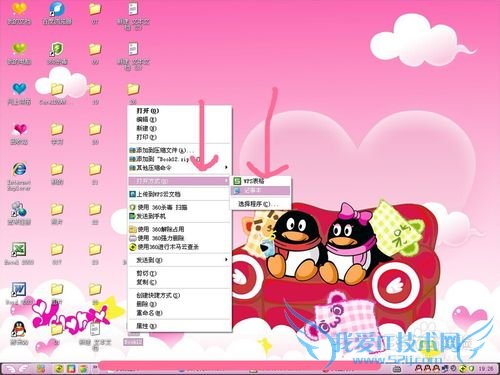This screenshot has width=500, height=375.
Task: Open the pink heart desktop icon
Action: coord(19,129)
